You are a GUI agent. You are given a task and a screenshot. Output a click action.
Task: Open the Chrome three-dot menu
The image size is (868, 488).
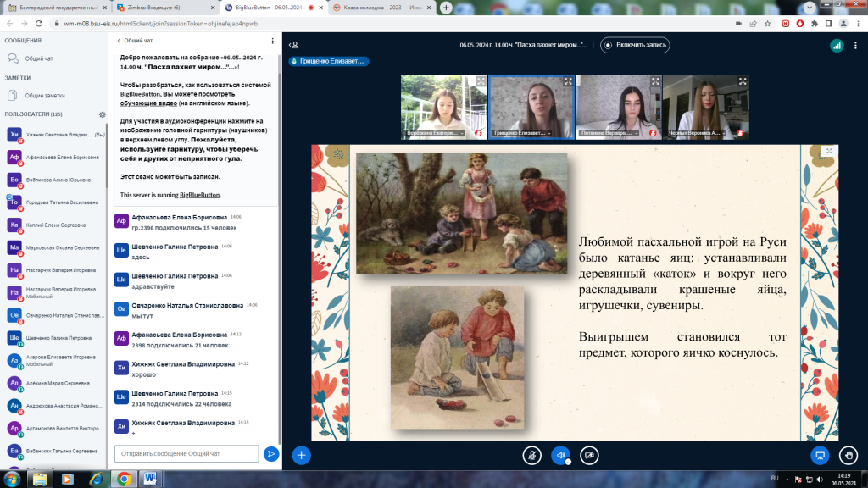point(858,24)
